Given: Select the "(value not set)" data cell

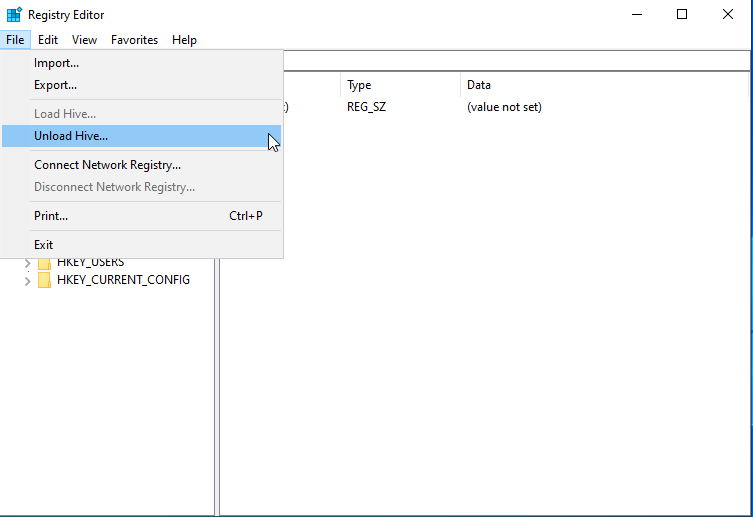Looking at the screenshot, I should tap(504, 107).
